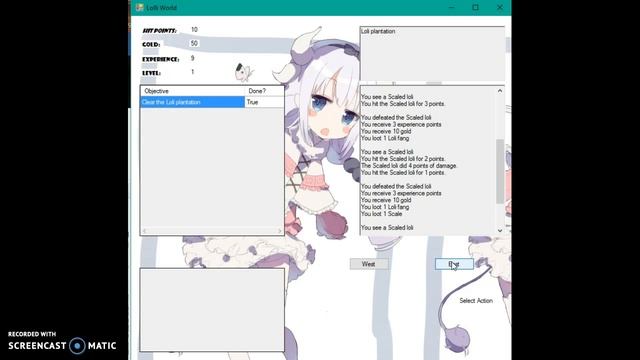
Task: Click the objectives list left scroll arrow
Action: click(x=144, y=231)
